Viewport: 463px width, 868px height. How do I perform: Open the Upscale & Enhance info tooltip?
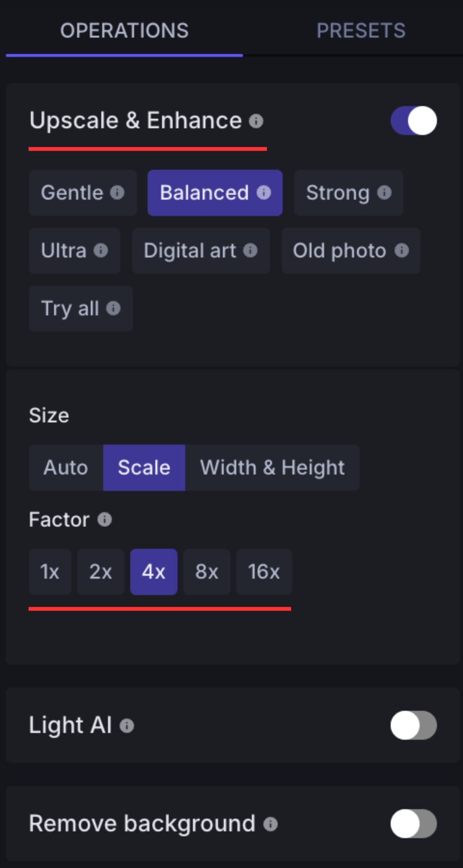(256, 121)
